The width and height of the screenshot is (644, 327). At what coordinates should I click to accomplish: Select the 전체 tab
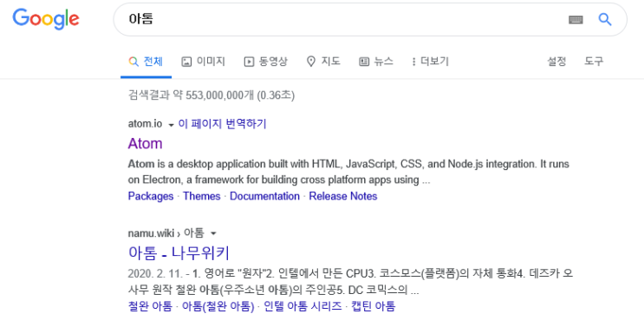(146, 62)
